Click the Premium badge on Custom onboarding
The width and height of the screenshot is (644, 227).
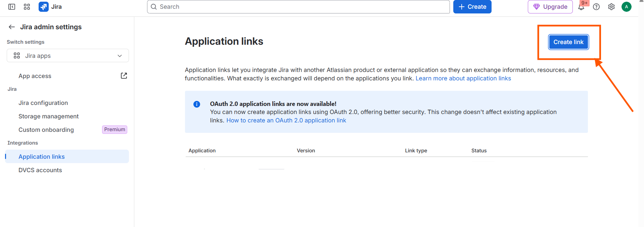pos(115,129)
